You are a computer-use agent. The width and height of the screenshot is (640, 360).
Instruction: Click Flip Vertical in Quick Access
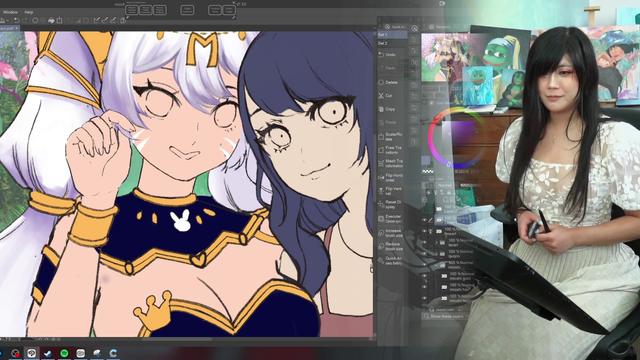click(391, 191)
